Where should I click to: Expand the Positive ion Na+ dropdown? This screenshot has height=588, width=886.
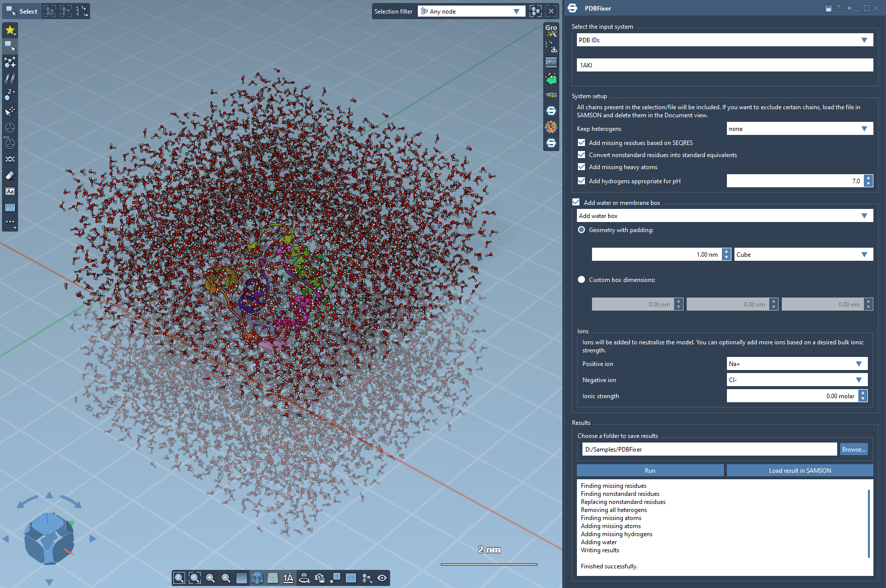click(x=797, y=364)
